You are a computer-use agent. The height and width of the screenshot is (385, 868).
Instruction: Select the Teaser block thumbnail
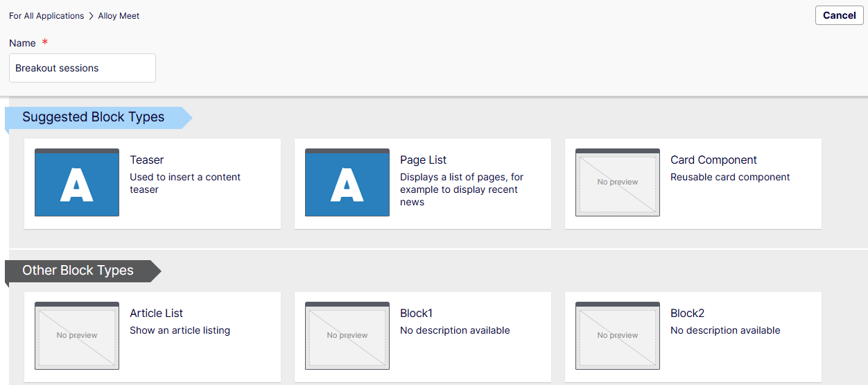click(77, 182)
